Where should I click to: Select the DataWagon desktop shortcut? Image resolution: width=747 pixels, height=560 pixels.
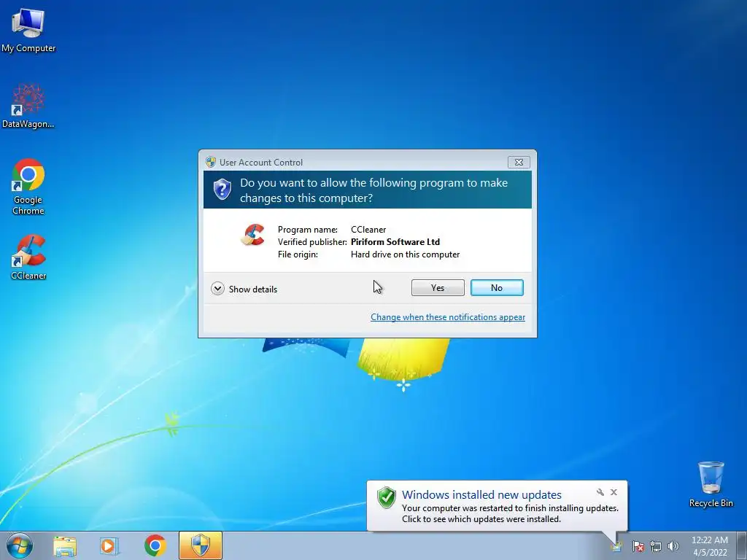click(x=28, y=106)
